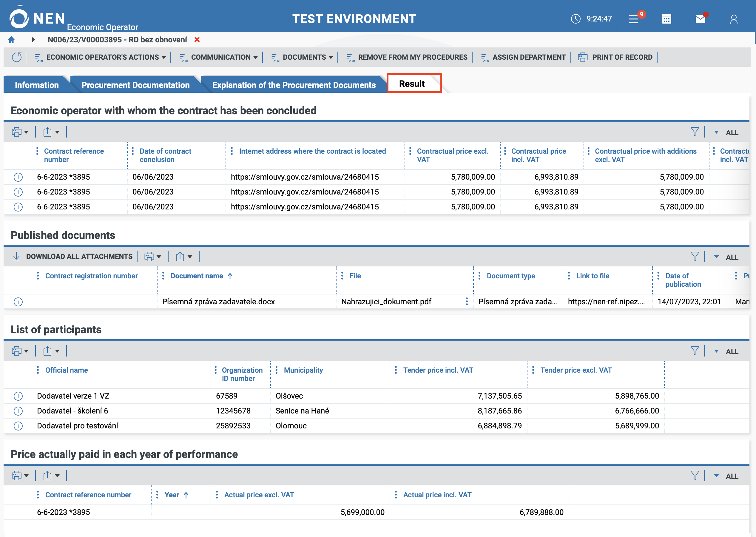Sort by the Document name column header
The image size is (756, 537).
tap(197, 276)
